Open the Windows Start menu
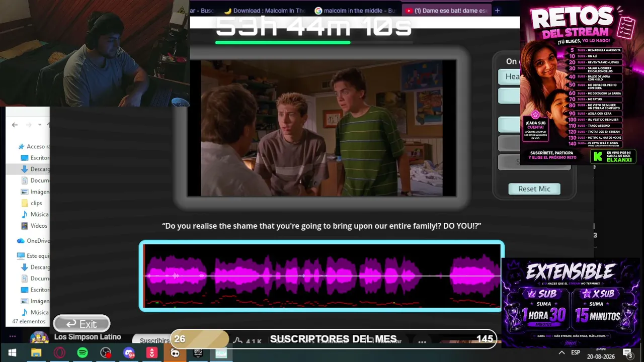 pyautogui.click(x=12, y=353)
